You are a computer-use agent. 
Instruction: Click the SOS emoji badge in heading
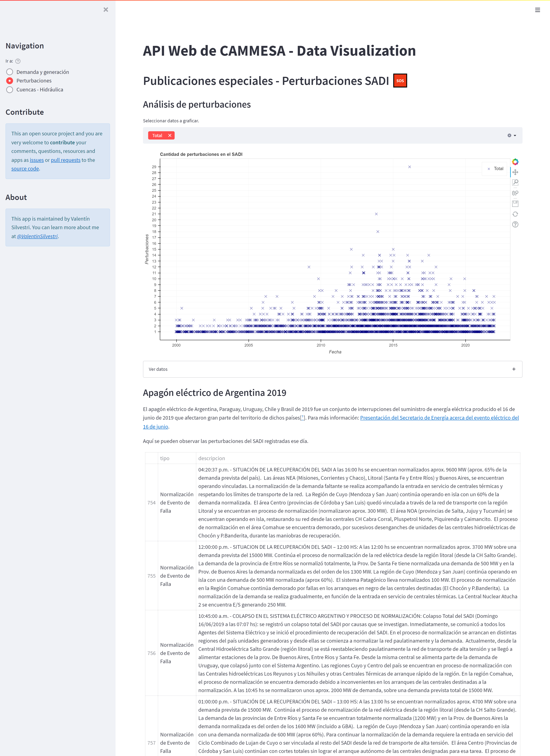click(x=400, y=81)
